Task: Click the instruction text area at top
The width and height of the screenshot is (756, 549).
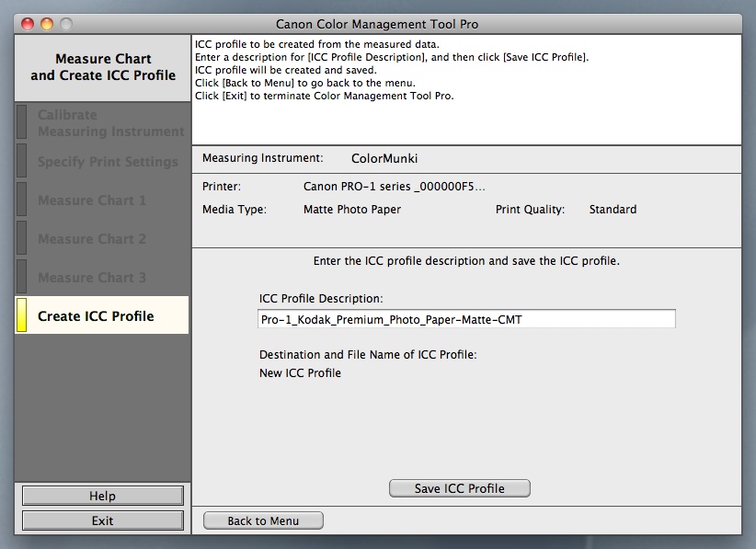Action: tap(466, 89)
